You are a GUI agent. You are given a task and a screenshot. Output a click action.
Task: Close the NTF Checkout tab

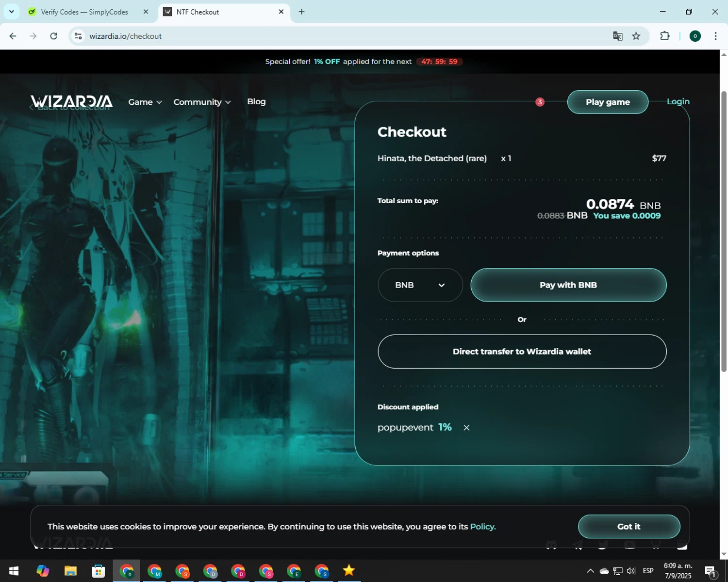[x=281, y=12]
